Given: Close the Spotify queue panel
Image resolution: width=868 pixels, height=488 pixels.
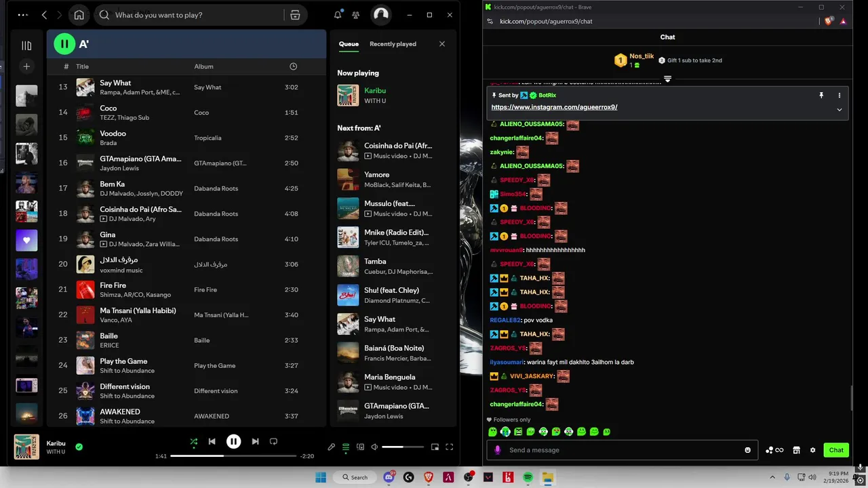Looking at the screenshot, I should click(x=442, y=44).
